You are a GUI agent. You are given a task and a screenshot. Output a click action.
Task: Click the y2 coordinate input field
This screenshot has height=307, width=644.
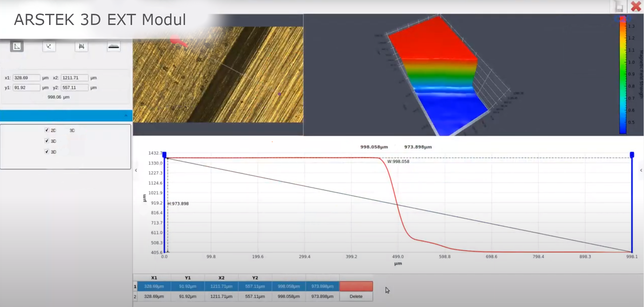[75, 88]
